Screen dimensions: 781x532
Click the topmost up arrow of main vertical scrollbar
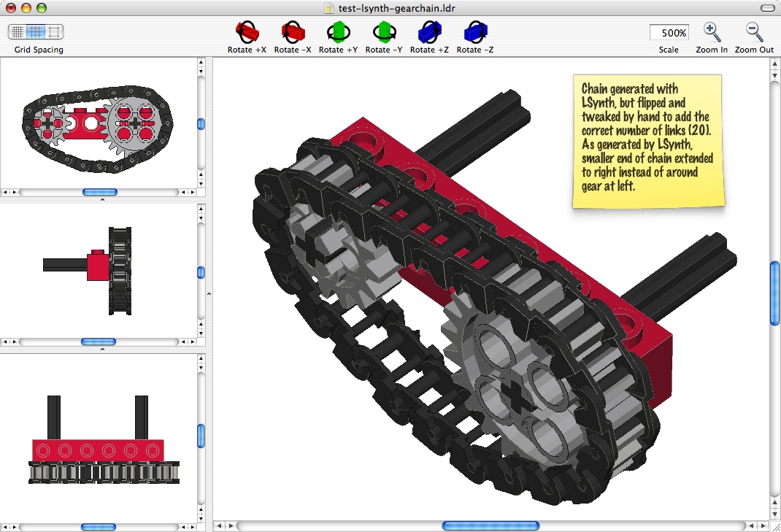click(774, 64)
